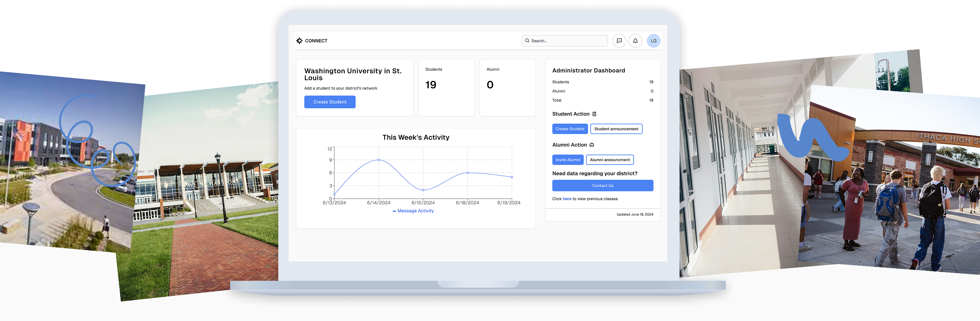
Task: Click the Student Action heading
Action: [x=571, y=114]
